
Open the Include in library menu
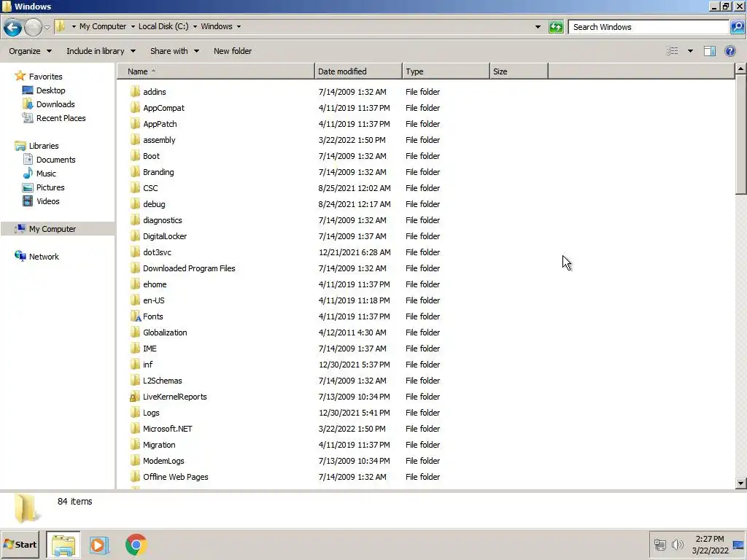click(x=101, y=51)
